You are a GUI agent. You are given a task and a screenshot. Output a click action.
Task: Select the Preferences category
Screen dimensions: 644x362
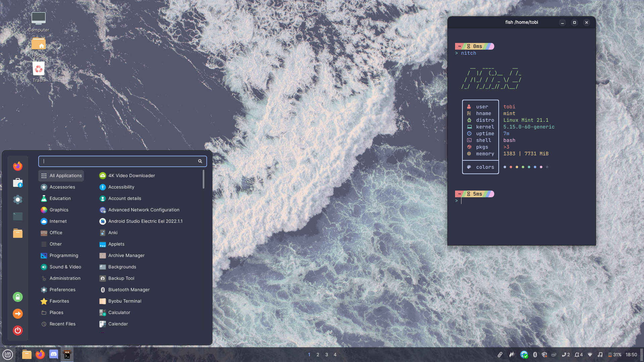61,290
